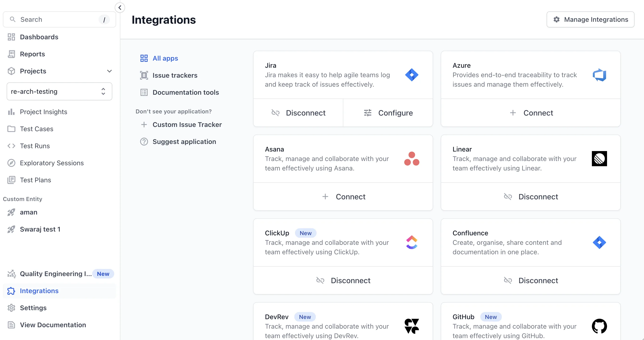Click the ClickUp logo icon

point(412,242)
